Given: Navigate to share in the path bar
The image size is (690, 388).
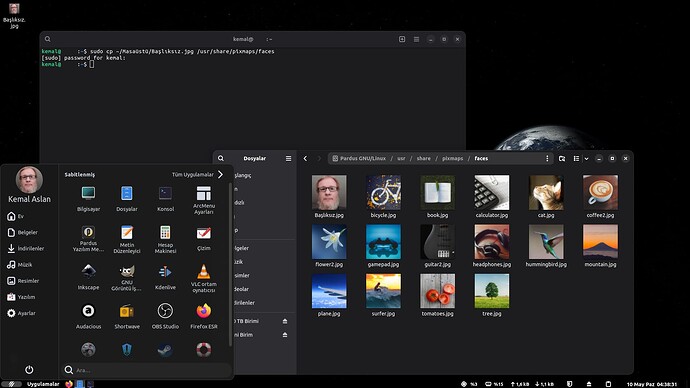Looking at the screenshot, I should [x=423, y=158].
